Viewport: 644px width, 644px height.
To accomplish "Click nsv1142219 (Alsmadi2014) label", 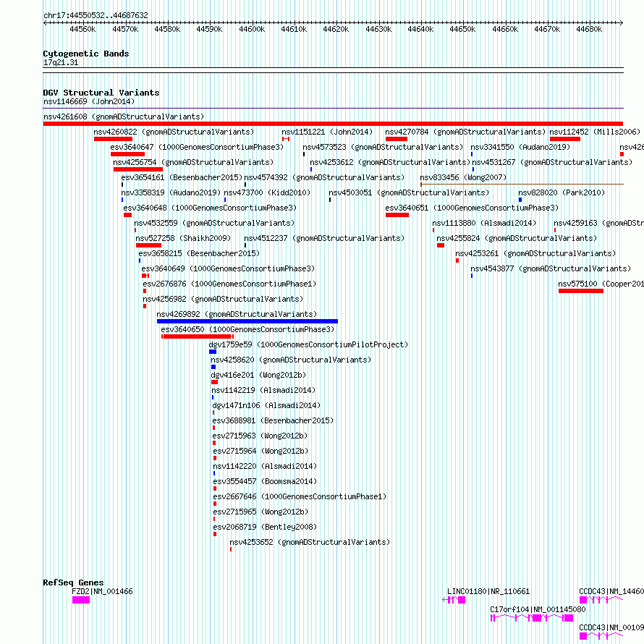I will coord(263,390).
